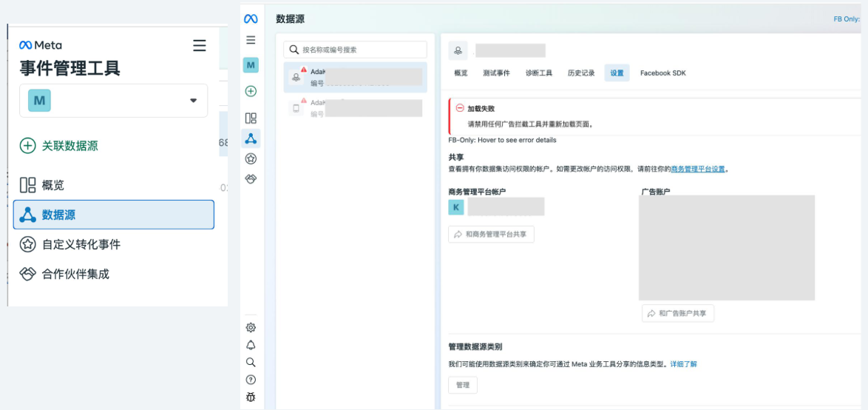This screenshot has height=410, width=868.
Task: Click the K business account avatar
Action: 456,207
